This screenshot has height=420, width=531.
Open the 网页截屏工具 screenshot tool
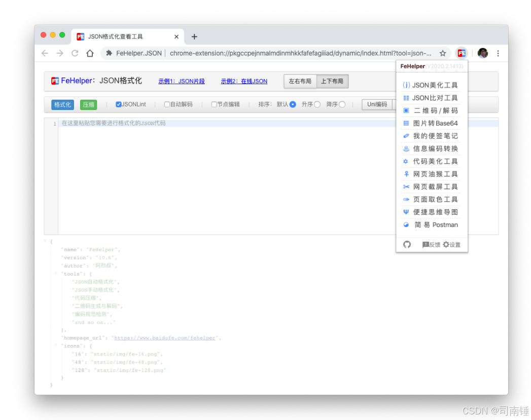[432, 186]
